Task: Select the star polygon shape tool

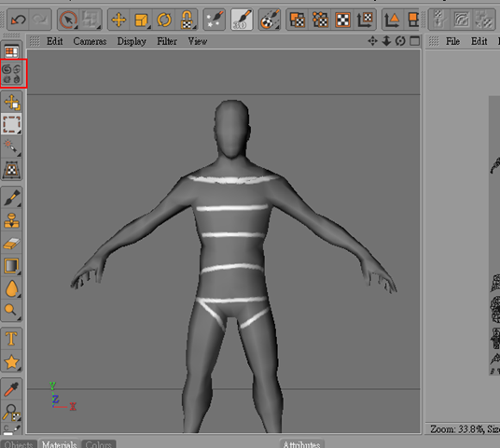Action: [12, 361]
